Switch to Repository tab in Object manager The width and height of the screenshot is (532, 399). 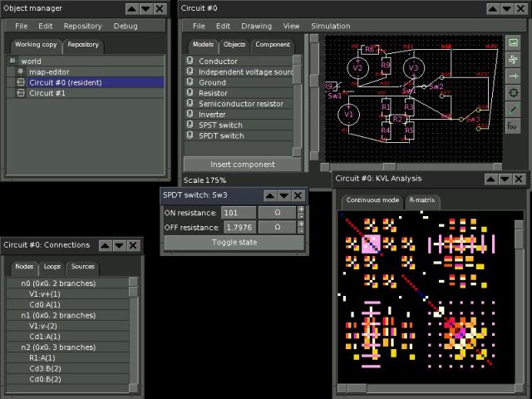pyautogui.click(x=83, y=44)
